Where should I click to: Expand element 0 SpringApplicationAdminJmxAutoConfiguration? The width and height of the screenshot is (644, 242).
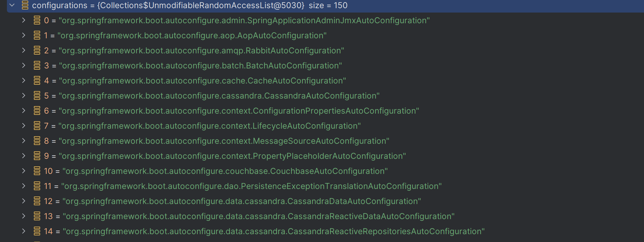24,20
